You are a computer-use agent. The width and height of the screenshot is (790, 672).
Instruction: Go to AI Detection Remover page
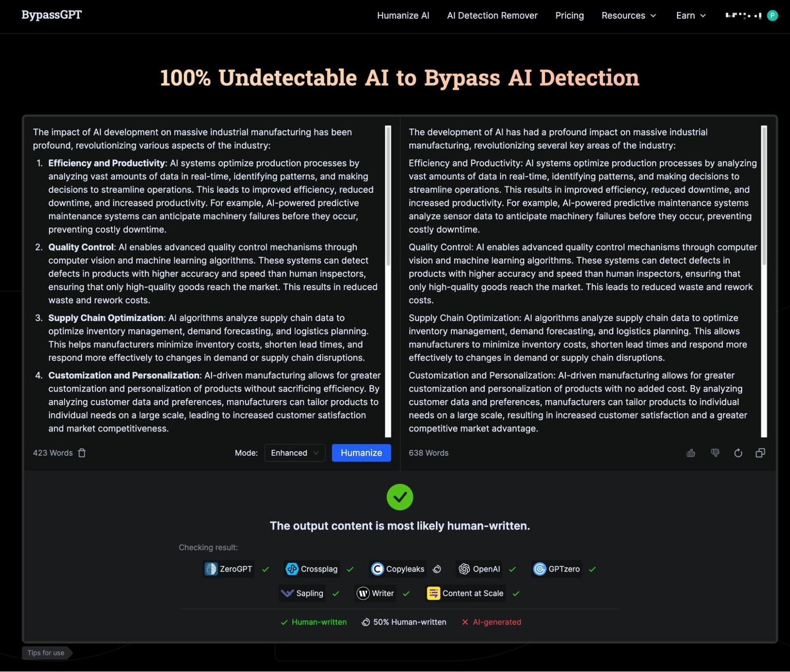click(492, 15)
